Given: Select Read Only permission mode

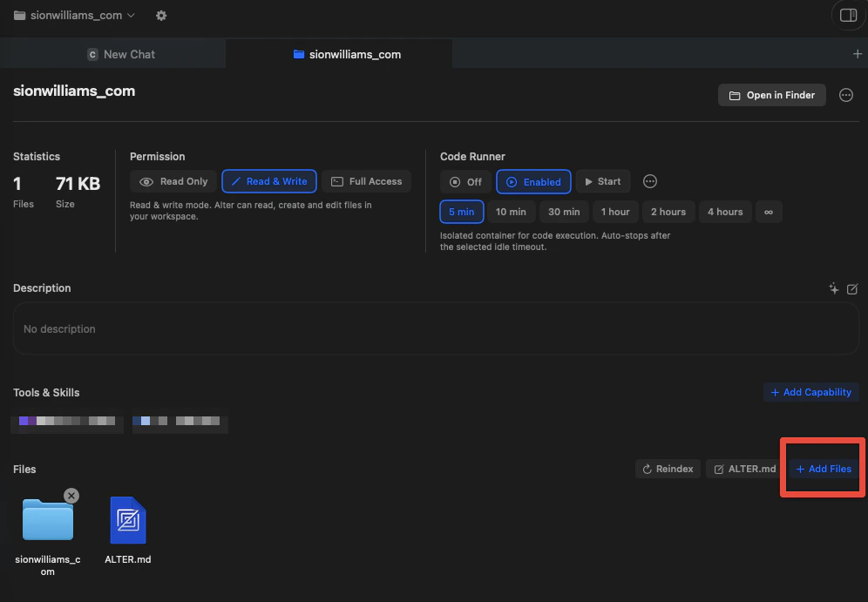Looking at the screenshot, I should coord(173,181).
